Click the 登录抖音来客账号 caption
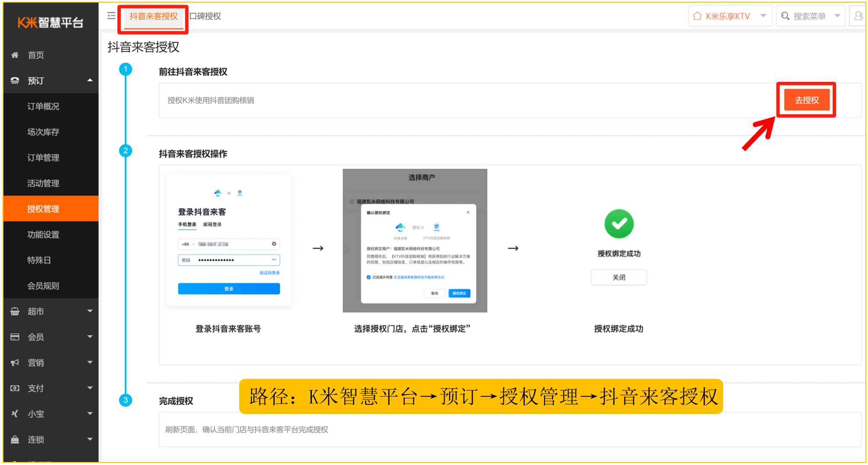868x465 pixels. point(228,329)
